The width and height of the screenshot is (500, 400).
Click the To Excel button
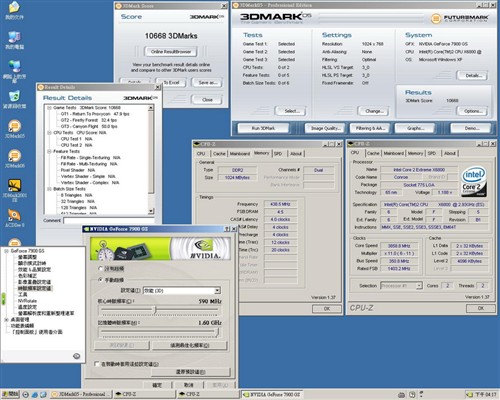click(x=171, y=83)
